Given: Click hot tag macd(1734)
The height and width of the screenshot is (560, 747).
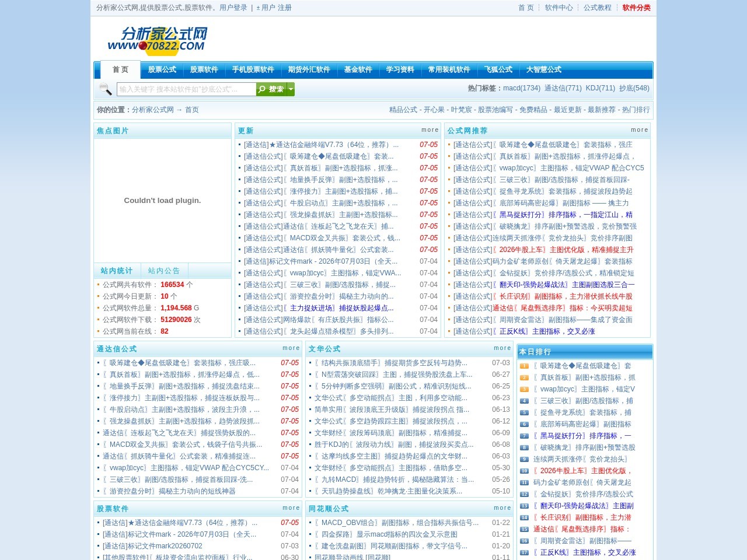Looking at the screenshot, I should [x=522, y=88].
